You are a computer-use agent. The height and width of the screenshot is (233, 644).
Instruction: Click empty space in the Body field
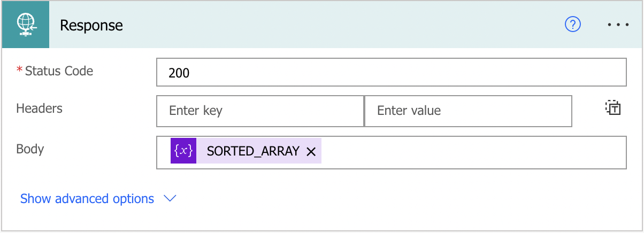pyautogui.click(x=471, y=152)
